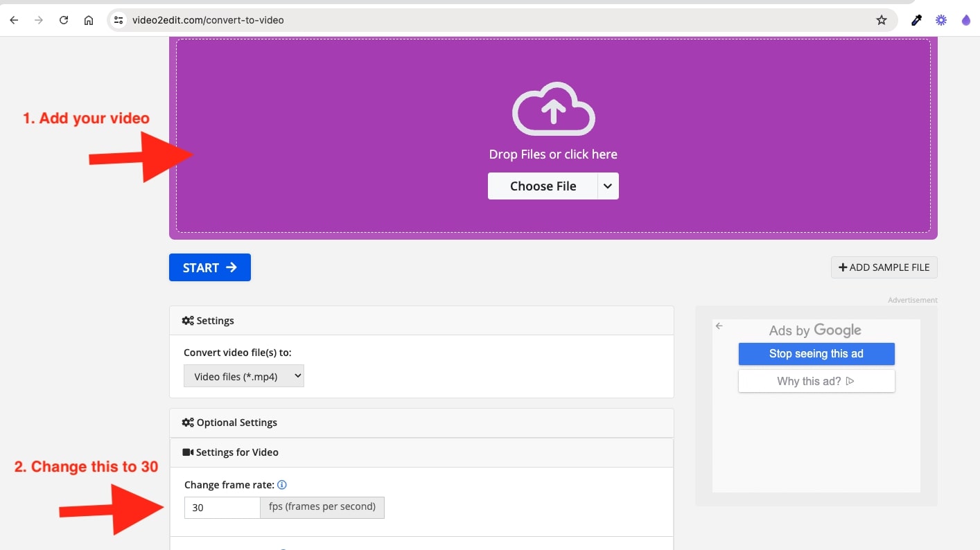The width and height of the screenshot is (980, 550).
Task: Click the cloud upload icon
Action: [553, 109]
